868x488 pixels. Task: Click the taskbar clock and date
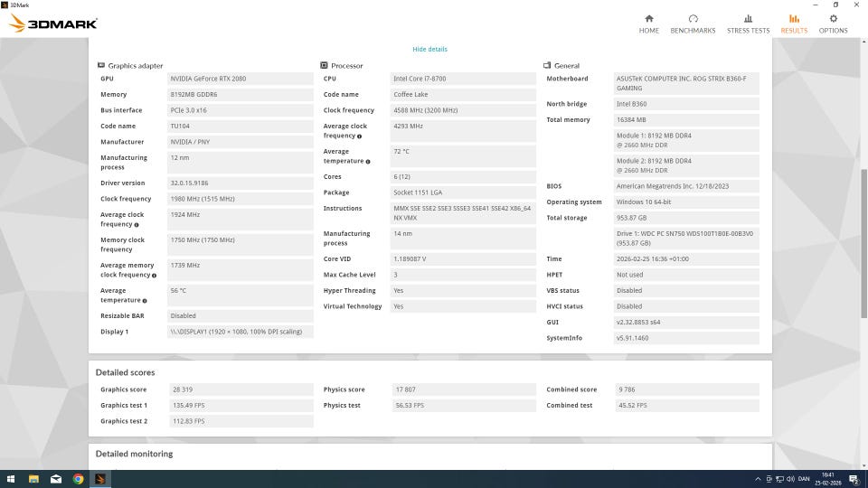pyautogui.click(x=830, y=479)
